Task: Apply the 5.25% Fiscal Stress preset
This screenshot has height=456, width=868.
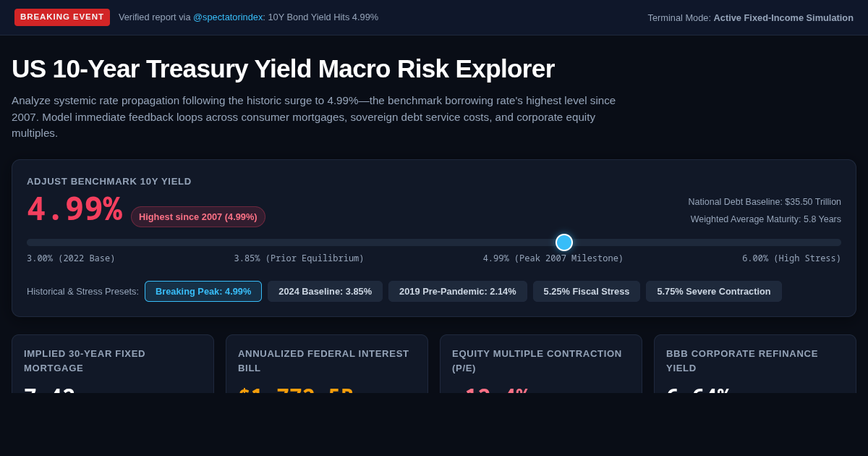Action: pos(587,291)
